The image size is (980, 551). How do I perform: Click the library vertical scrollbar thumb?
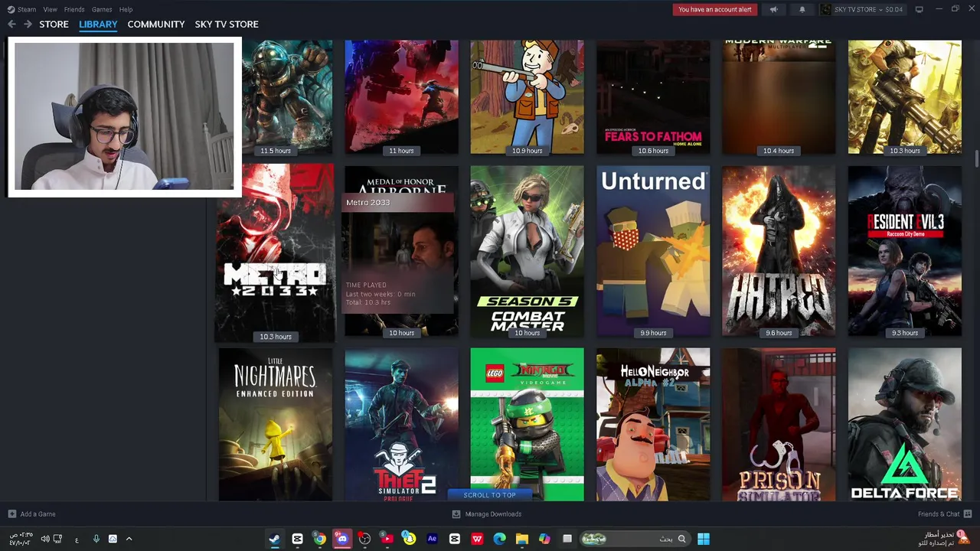click(976, 158)
